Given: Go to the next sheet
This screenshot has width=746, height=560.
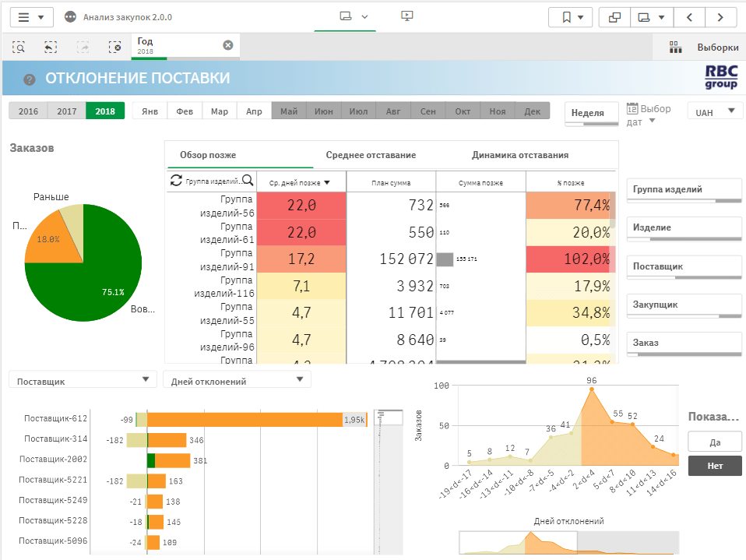Looking at the screenshot, I should pos(721,17).
